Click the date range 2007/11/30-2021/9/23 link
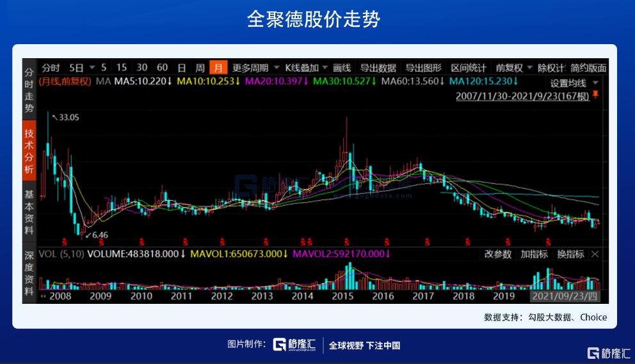Viewport: 635px width, 364px height. (x=522, y=97)
